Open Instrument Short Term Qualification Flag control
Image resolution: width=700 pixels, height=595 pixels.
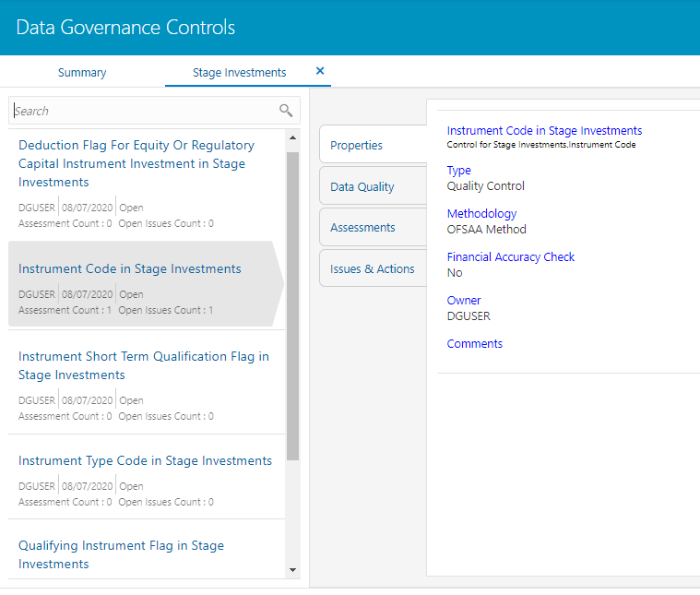(143, 365)
